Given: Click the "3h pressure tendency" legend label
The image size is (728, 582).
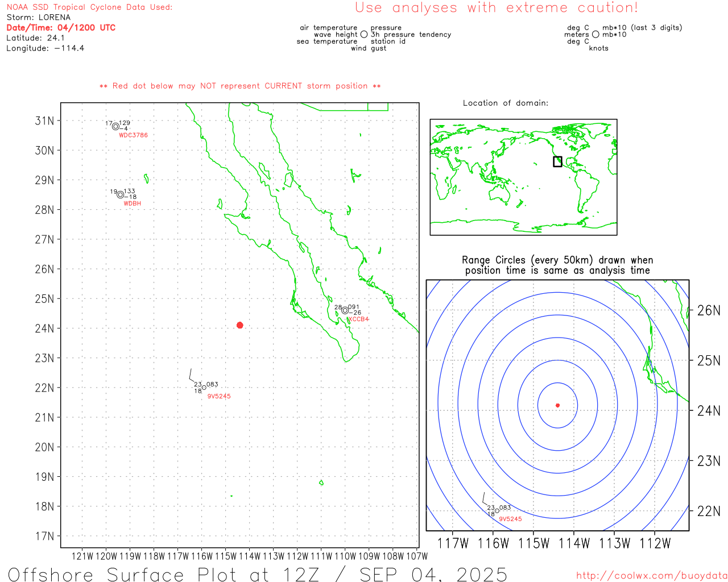Looking at the screenshot, I should pos(411,35).
